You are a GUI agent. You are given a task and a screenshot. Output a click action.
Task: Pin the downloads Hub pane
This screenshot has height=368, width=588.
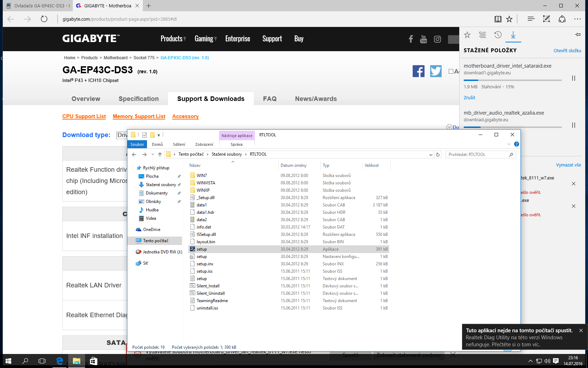578,34
